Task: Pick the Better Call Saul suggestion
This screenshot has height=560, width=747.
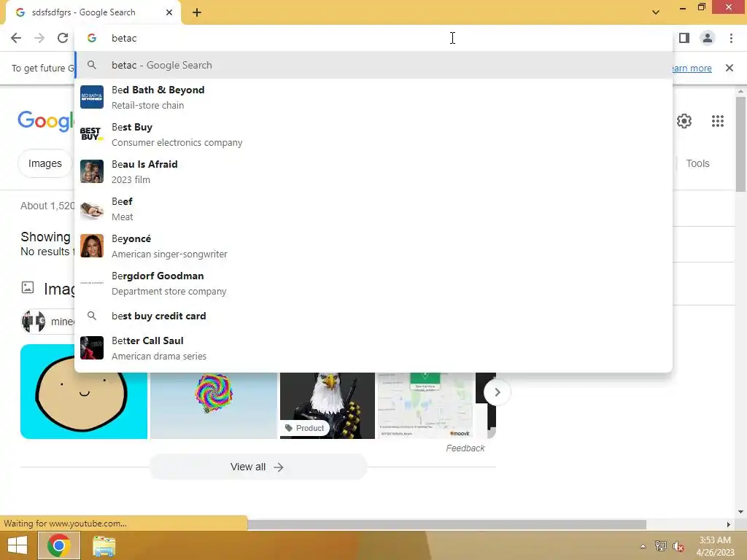Action: [373, 348]
